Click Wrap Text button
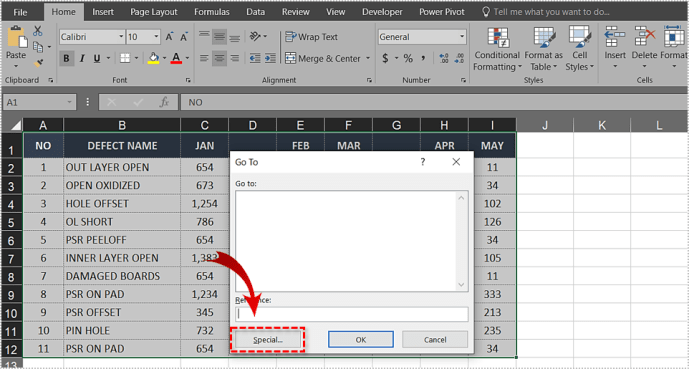This screenshot has height=369, width=689. [x=312, y=36]
